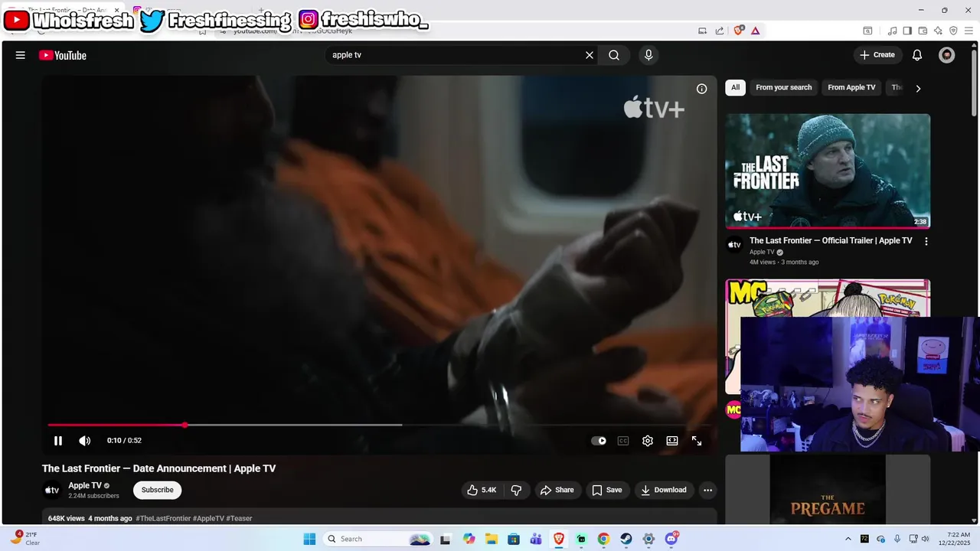Click the Windows taskbar search box
This screenshot has width=980, height=551.
pos(377,539)
